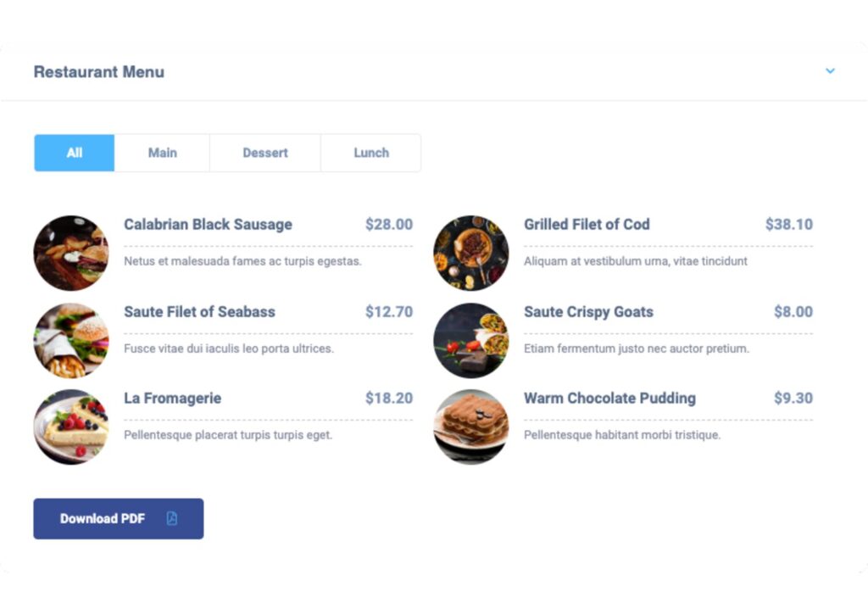The width and height of the screenshot is (868, 614).
Task: Select the Saute Crispy Goats title
Action: click(x=588, y=312)
